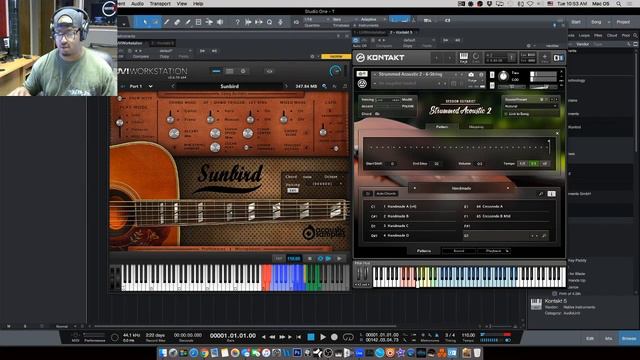The height and width of the screenshot is (360, 640).
Task: Open the Trash in the Dock
Action: (477, 353)
